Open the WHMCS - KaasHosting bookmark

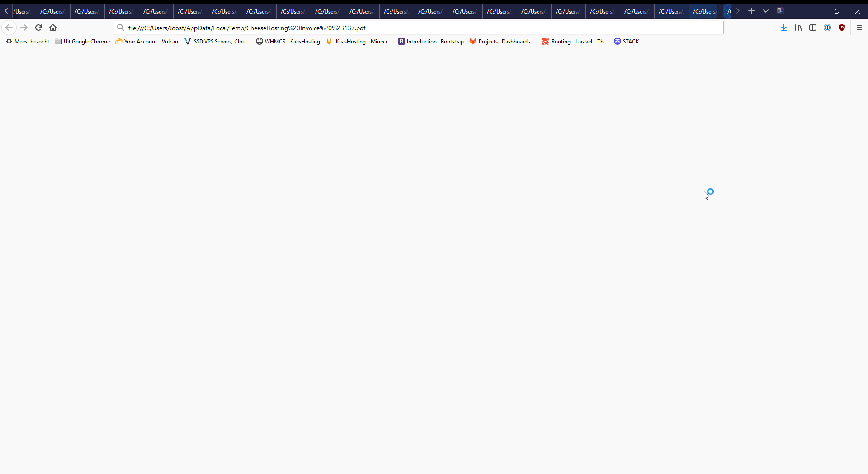(x=288, y=41)
